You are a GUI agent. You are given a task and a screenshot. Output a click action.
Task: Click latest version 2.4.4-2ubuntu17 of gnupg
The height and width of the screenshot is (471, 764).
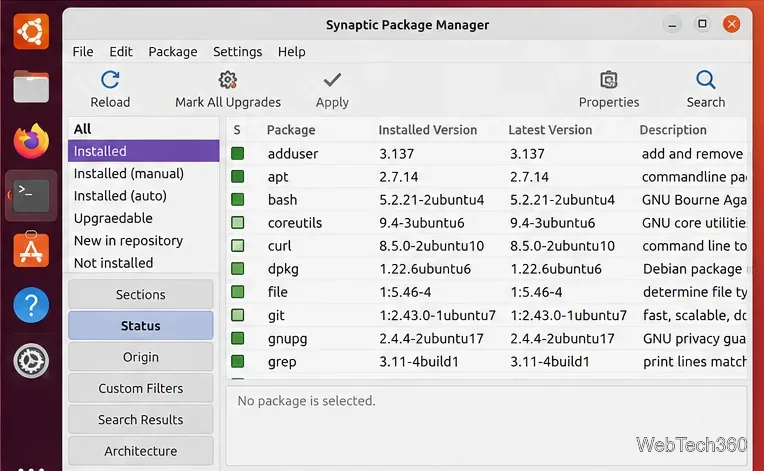click(x=562, y=338)
